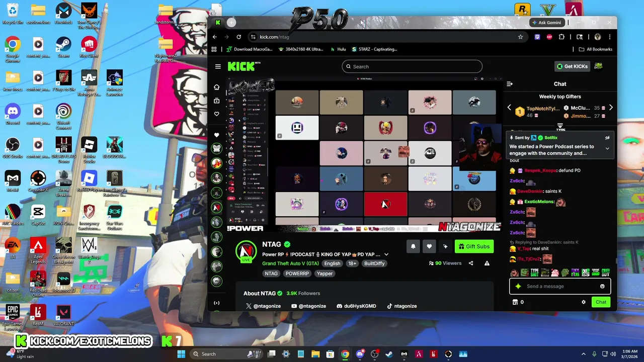The image size is (644, 362).
Task: Open the user avatar menu in Kick header
Action: [598, 66]
